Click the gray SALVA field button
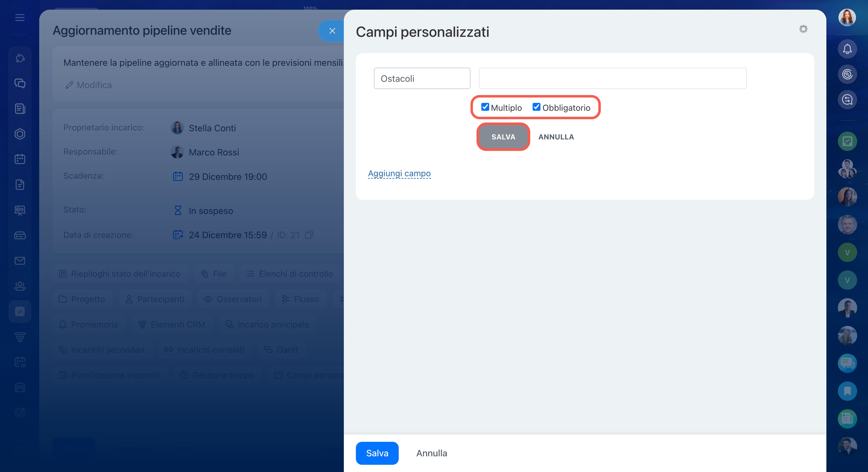The height and width of the screenshot is (472, 868). pos(503,137)
